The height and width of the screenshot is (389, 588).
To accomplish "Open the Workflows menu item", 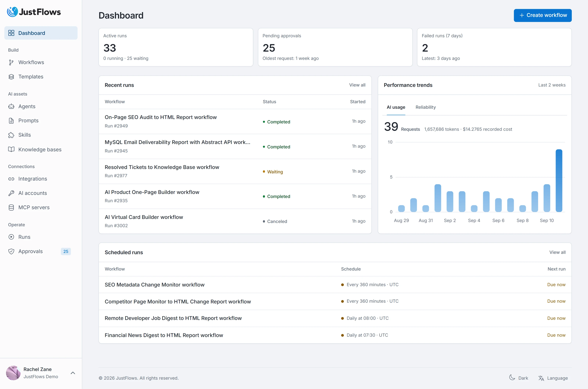I will 41,62.
